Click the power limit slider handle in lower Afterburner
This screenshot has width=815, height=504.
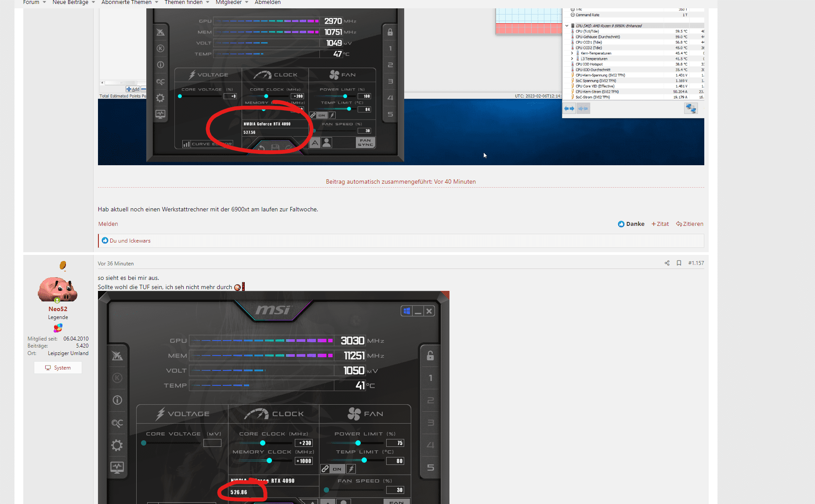[358, 443]
